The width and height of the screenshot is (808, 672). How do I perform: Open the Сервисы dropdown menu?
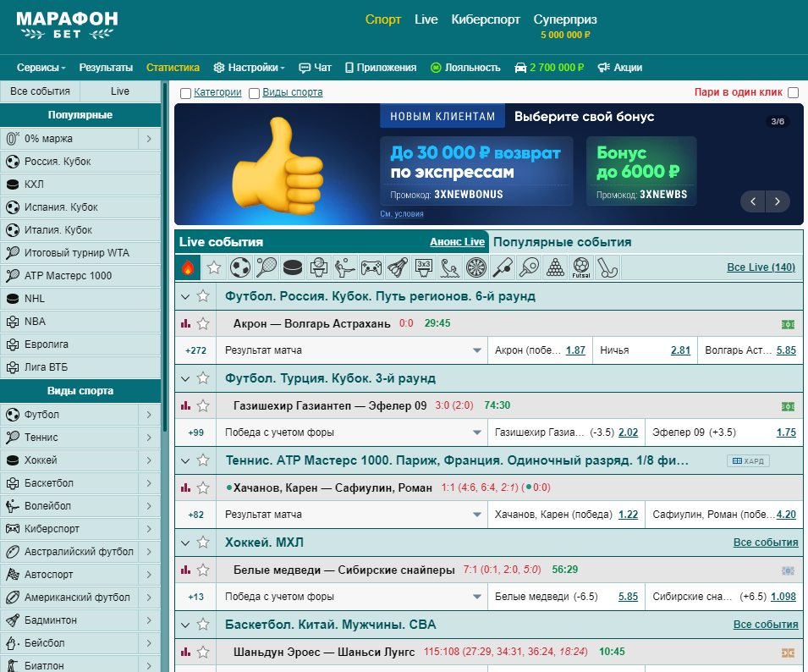(x=41, y=68)
